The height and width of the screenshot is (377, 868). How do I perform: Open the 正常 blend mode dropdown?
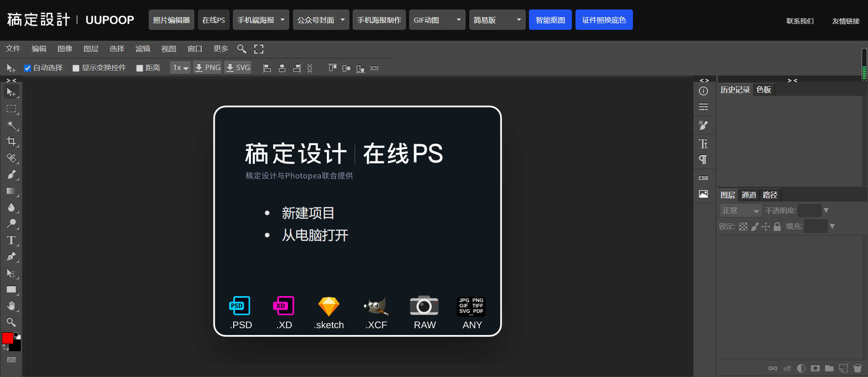click(x=741, y=211)
